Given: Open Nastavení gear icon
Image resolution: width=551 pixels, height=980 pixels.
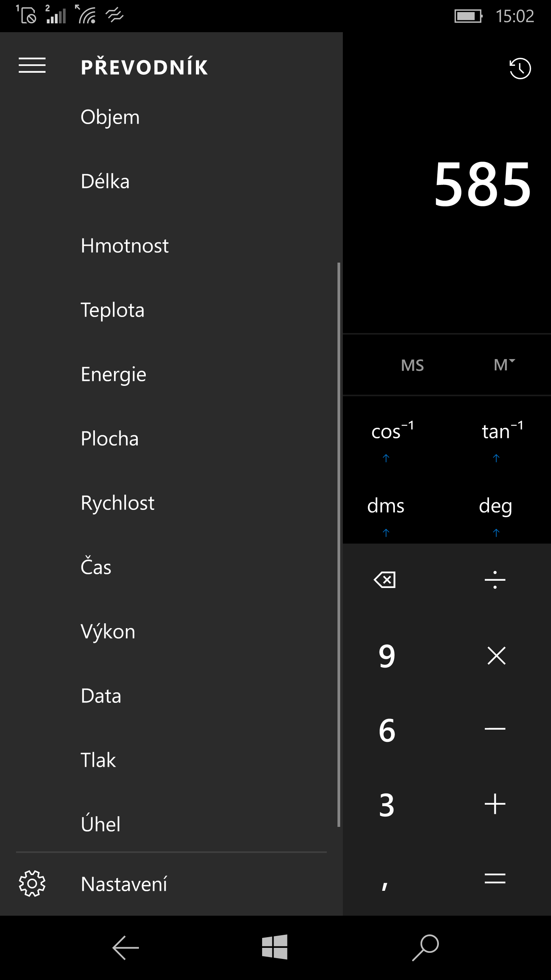Looking at the screenshot, I should tap(32, 884).
